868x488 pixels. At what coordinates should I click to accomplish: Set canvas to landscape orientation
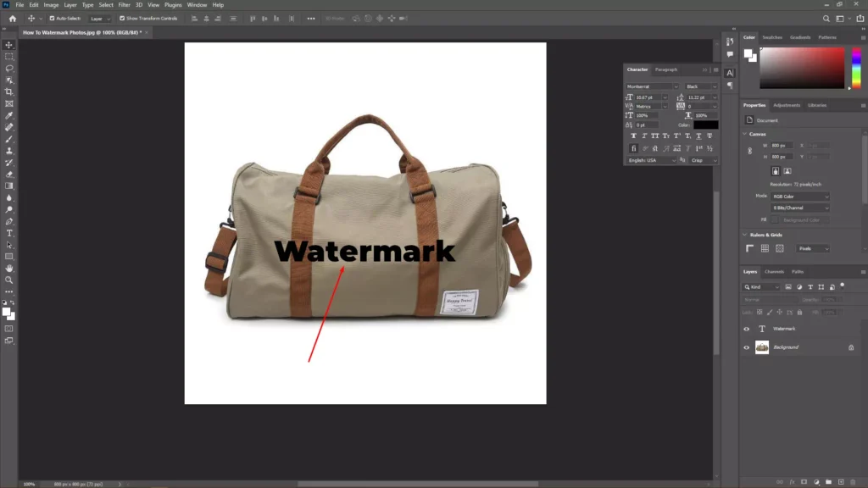(x=787, y=171)
